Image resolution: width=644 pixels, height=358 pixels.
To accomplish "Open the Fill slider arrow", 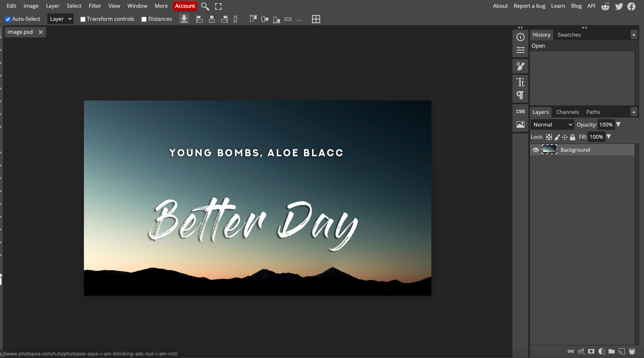I will point(608,137).
